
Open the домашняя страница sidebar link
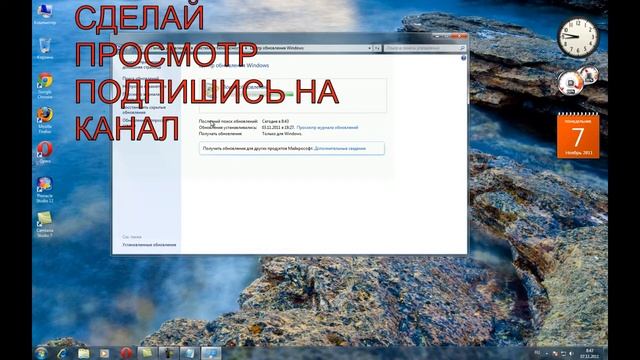coord(142,67)
